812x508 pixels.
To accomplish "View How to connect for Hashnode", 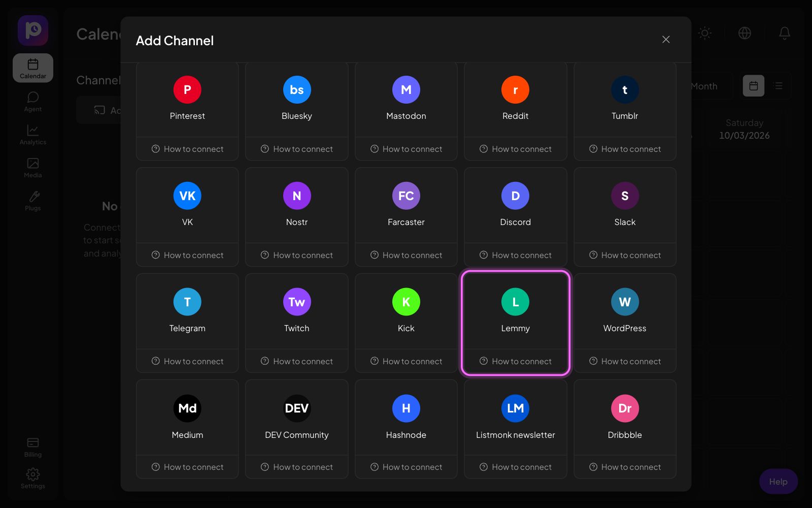I will click(406, 467).
